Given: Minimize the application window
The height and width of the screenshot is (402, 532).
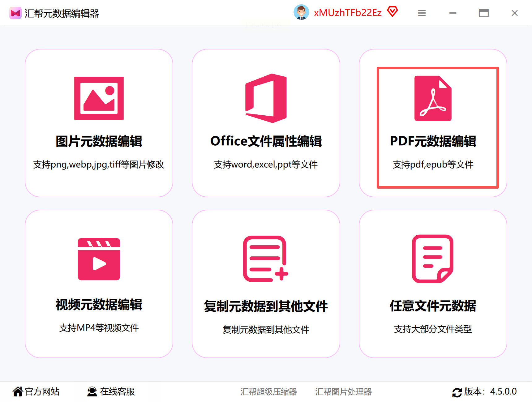Looking at the screenshot, I should [453, 13].
